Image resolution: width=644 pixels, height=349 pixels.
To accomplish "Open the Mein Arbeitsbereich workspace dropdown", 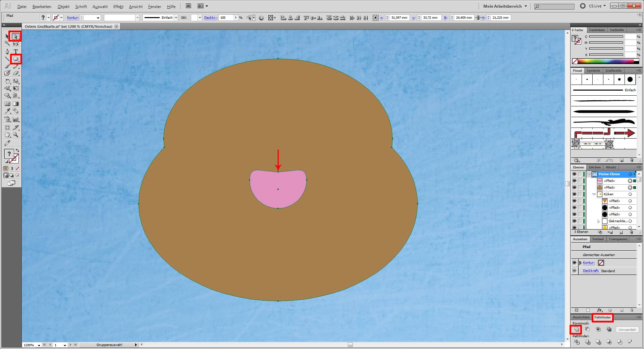I will (505, 6).
